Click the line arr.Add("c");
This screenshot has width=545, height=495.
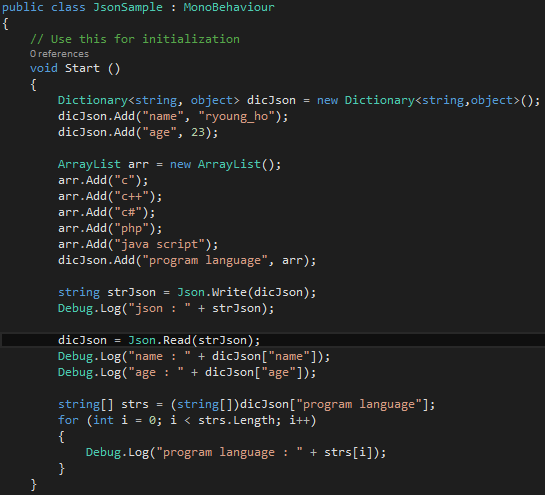103,180
